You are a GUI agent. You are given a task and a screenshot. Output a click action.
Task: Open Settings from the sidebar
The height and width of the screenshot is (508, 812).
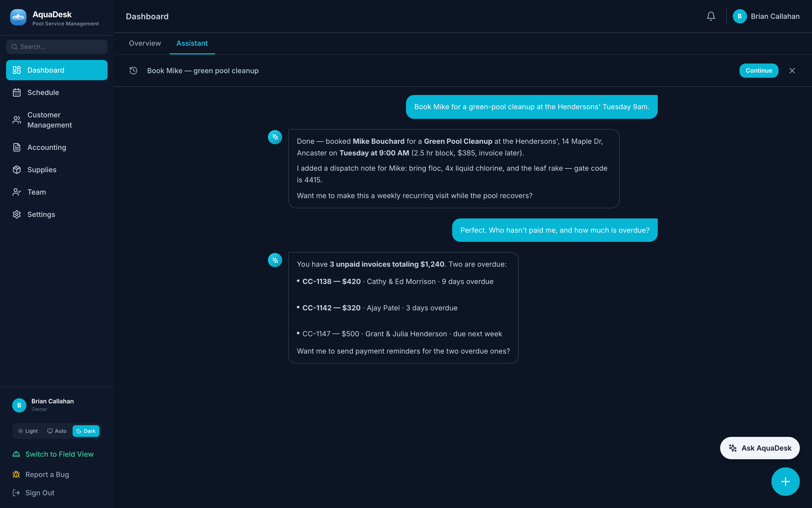[57, 214]
